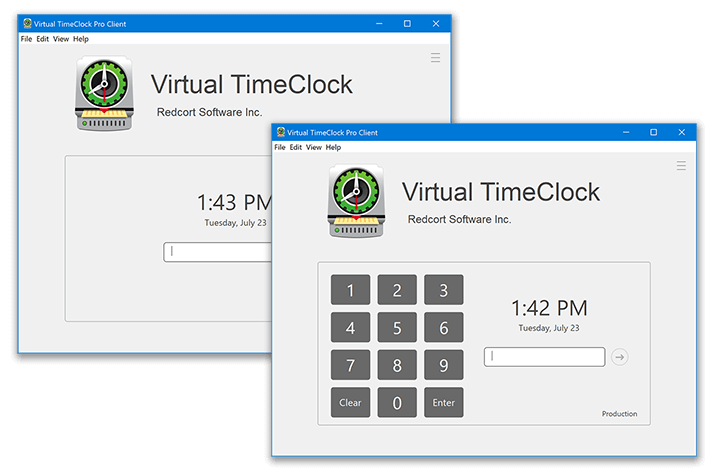Tap keypad digit 9
The height and width of the screenshot is (474, 713).
point(444,365)
